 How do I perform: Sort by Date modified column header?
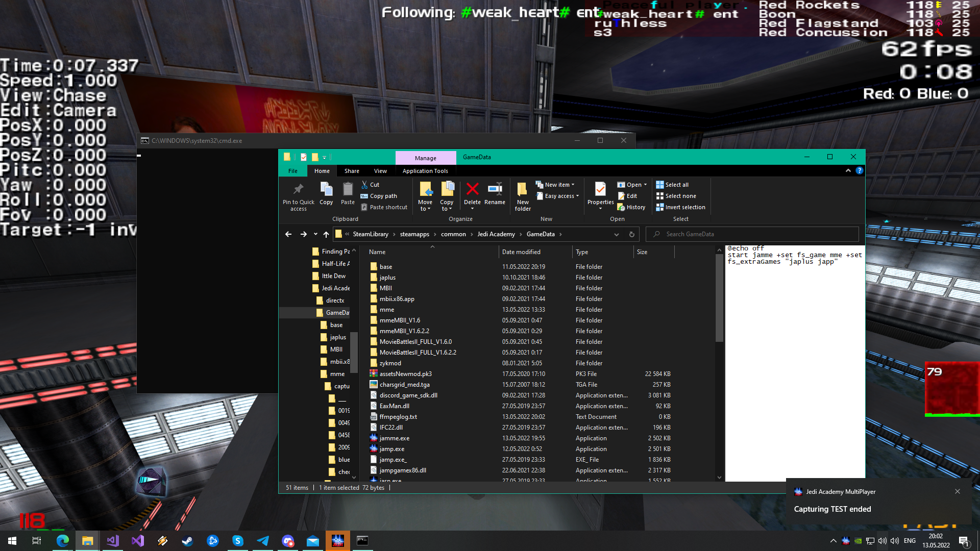tap(535, 252)
